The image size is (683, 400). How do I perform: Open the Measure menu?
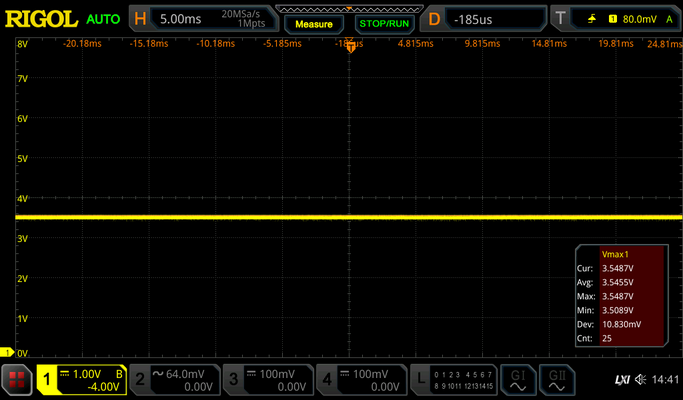point(314,24)
